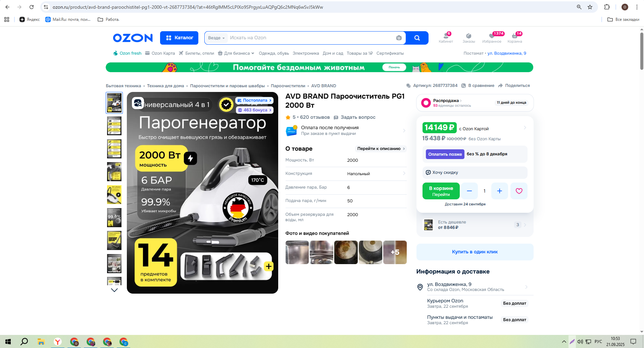This screenshot has width=644, height=348.
Task: Add product to favorites with the heart icon
Action: point(519,191)
